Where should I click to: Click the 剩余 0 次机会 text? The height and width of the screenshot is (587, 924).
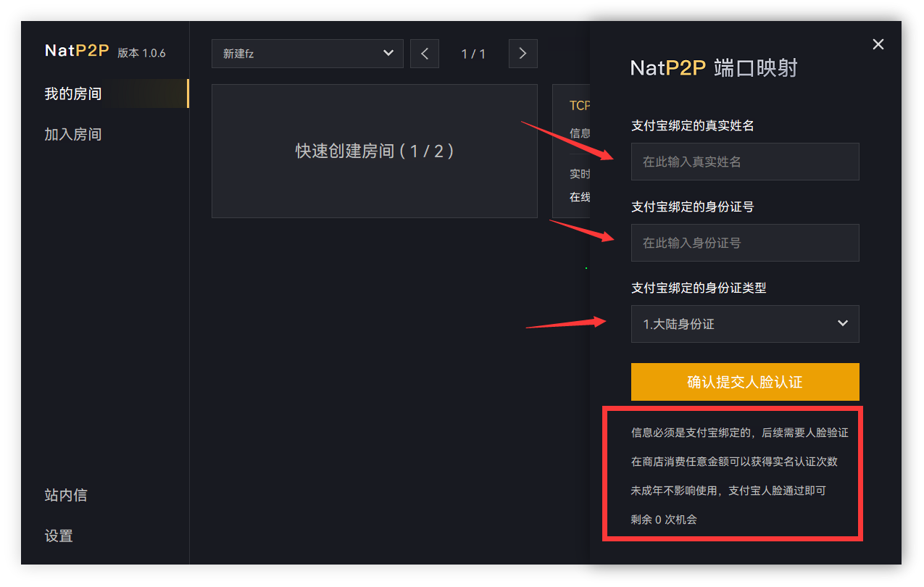[x=664, y=520]
